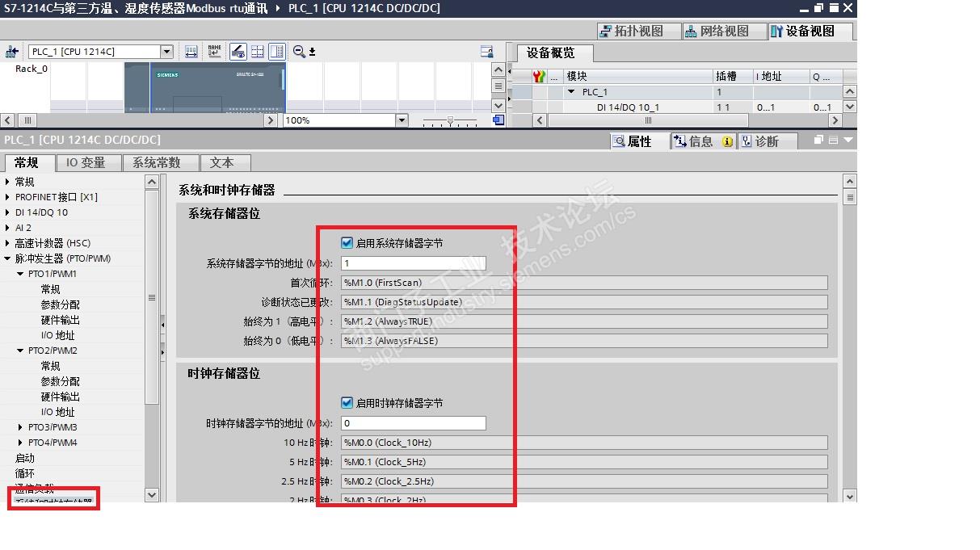Image resolution: width=980 pixels, height=550 pixels.
Task: Select the 启动 tree item
Action: pyautogui.click(x=25, y=458)
